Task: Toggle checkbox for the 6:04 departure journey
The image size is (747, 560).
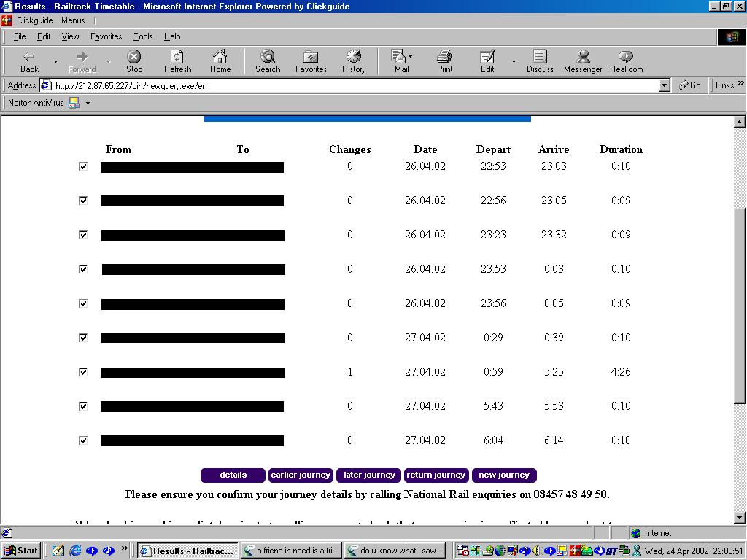Action: [x=83, y=440]
